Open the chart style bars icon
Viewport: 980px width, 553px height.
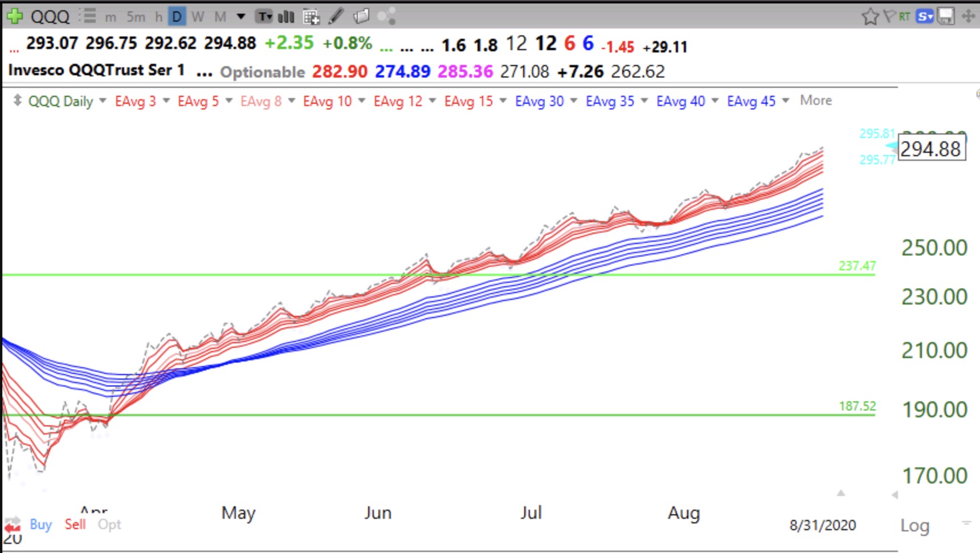[286, 17]
